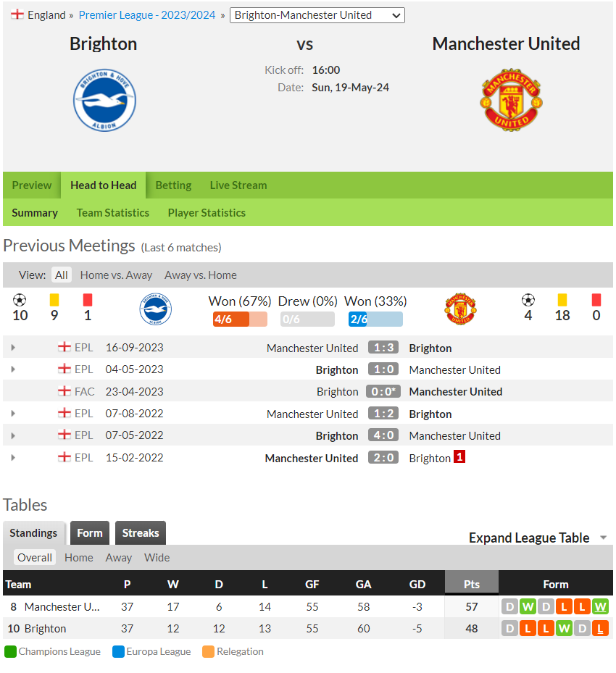The height and width of the screenshot is (673, 616).
Task: Open the Team Statistics sub-tab
Action: coord(113,213)
